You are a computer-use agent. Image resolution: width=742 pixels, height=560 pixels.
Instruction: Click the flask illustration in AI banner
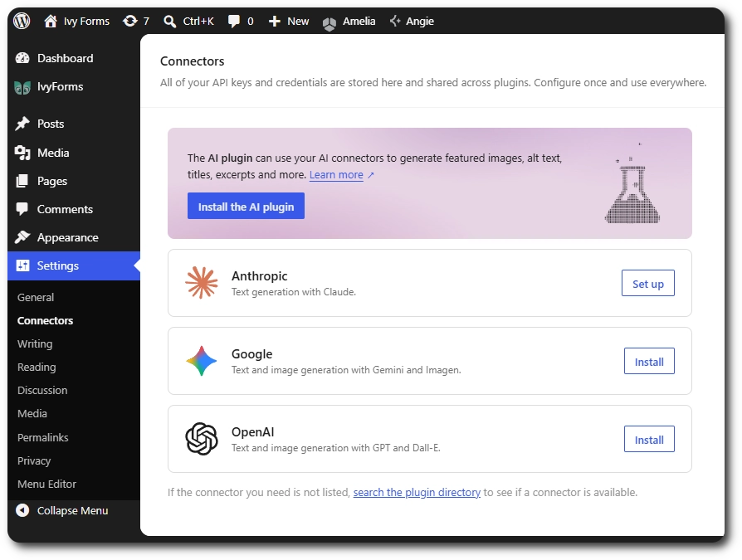[x=632, y=183]
